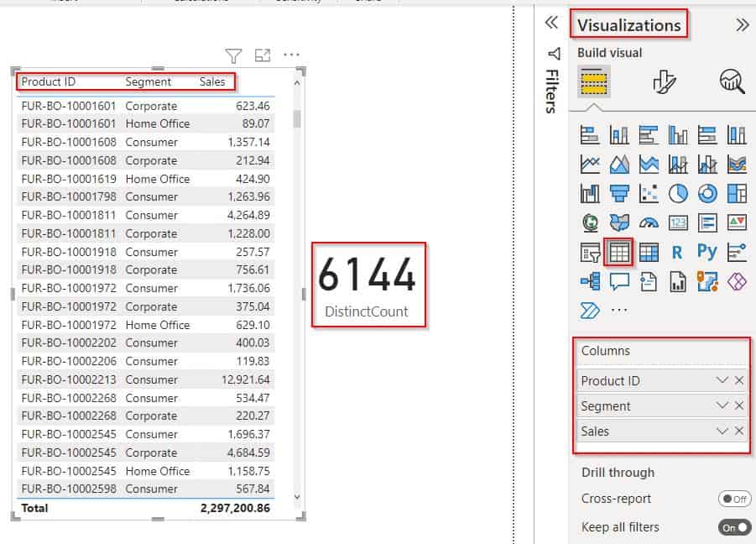Select line and stacked column chart
Screen dimensions: 756x544
[678, 165]
